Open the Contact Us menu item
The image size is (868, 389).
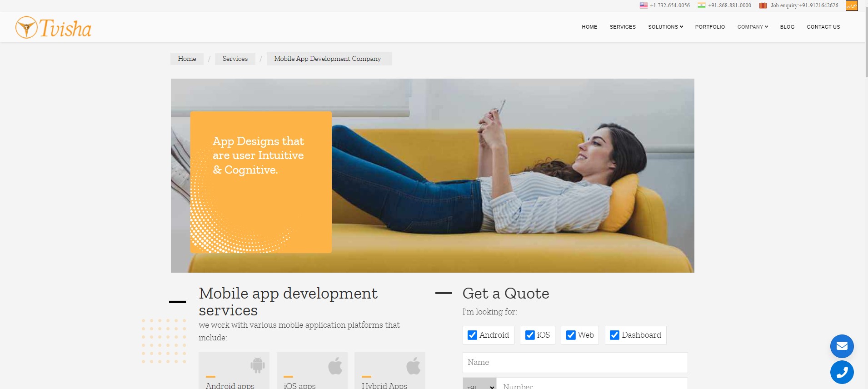click(823, 27)
